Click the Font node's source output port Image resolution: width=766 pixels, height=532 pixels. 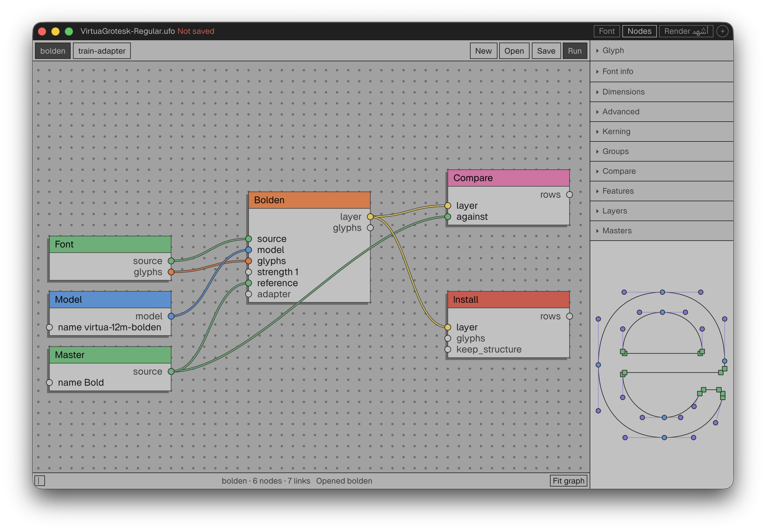click(x=171, y=261)
